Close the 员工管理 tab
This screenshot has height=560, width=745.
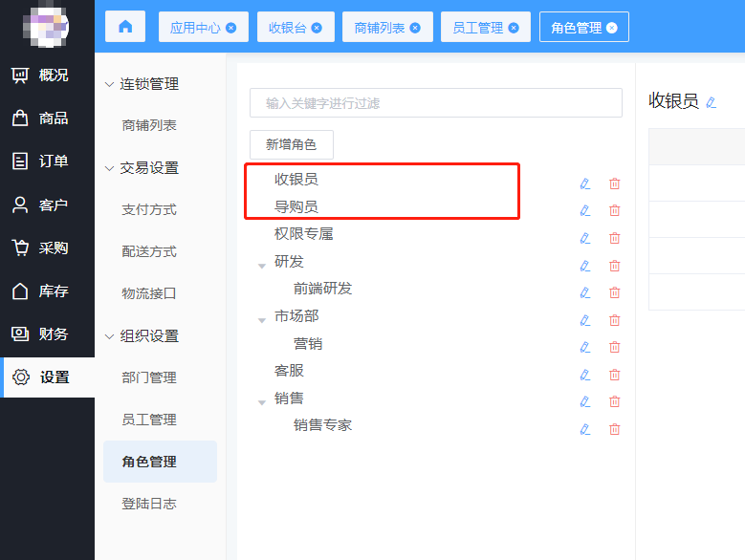[514, 28]
